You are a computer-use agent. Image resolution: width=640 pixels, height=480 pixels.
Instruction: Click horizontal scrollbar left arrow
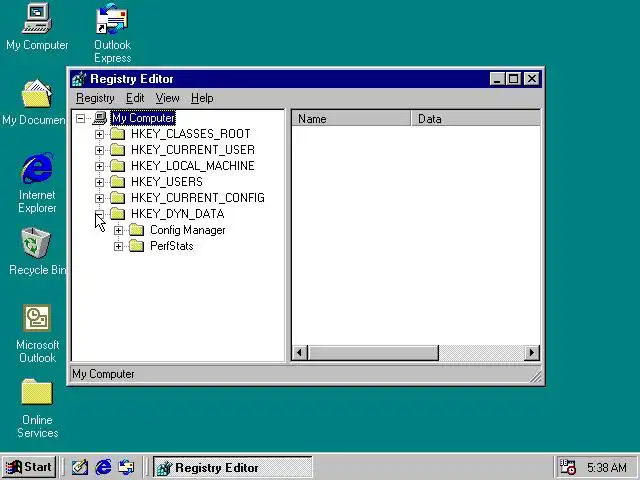(x=300, y=353)
